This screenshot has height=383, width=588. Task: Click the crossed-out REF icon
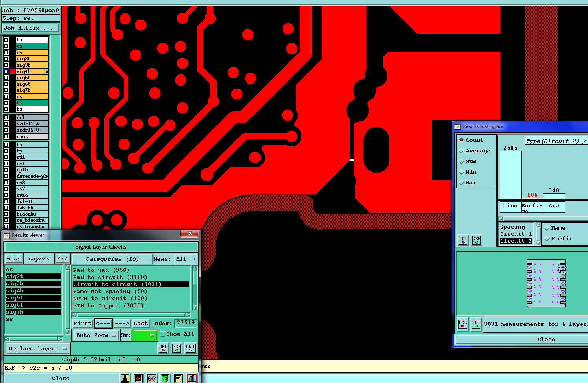152,378
